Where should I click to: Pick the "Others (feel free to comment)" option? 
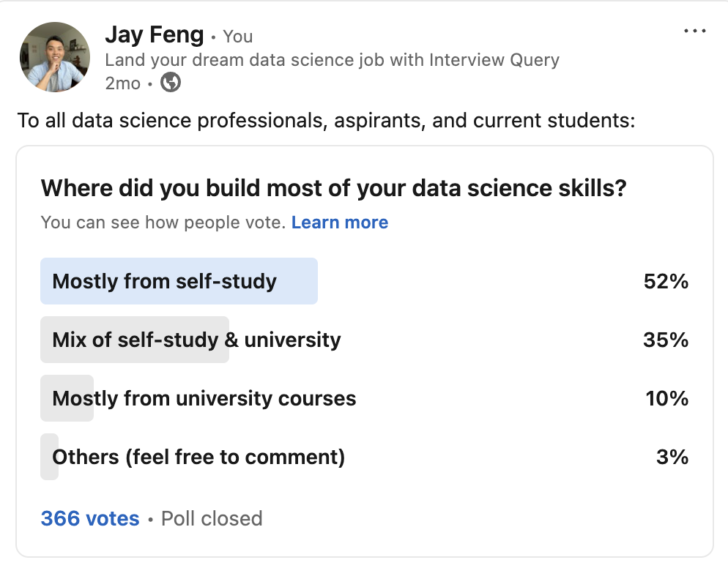198,457
